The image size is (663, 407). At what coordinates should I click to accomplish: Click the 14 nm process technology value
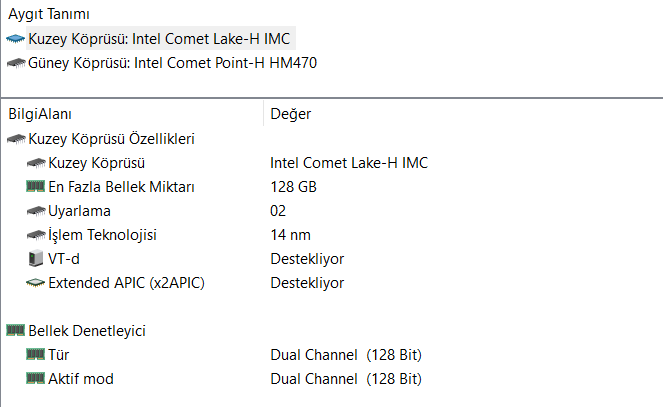[290, 235]
